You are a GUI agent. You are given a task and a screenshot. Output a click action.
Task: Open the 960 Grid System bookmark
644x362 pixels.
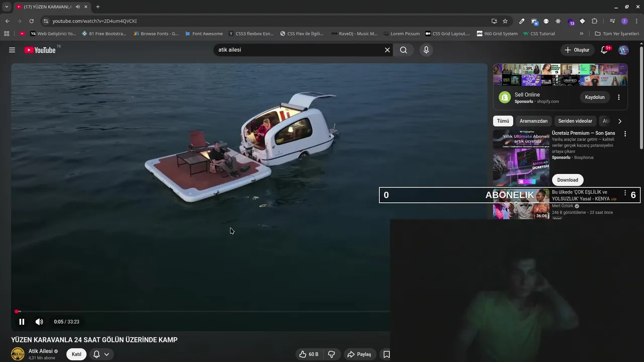pyautogui.click(x=497, y=34)
